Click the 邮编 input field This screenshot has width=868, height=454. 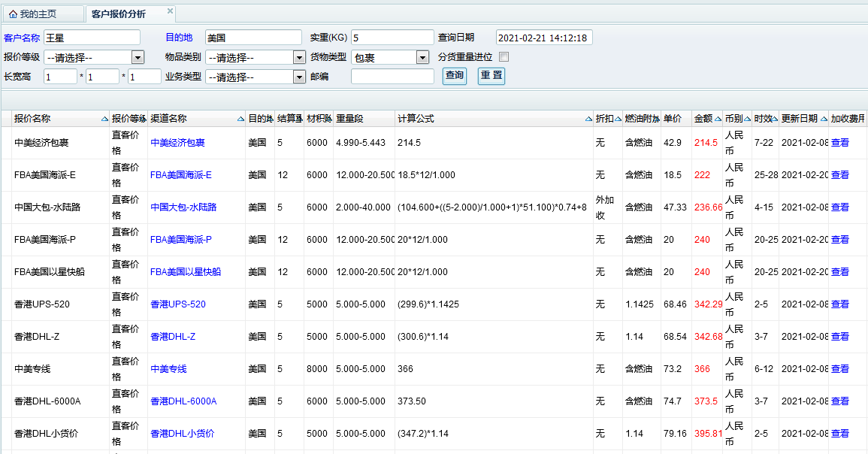coord(392,77)
